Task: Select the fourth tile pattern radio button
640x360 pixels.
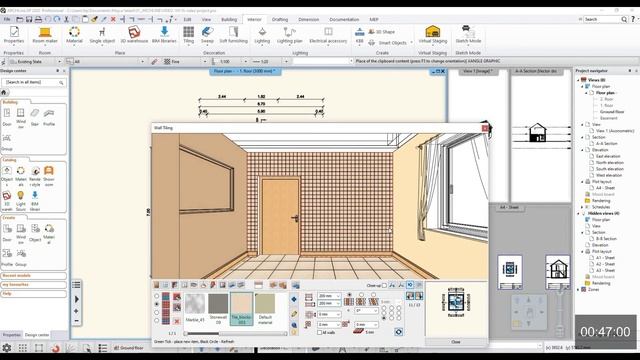Action: [156, 321]
